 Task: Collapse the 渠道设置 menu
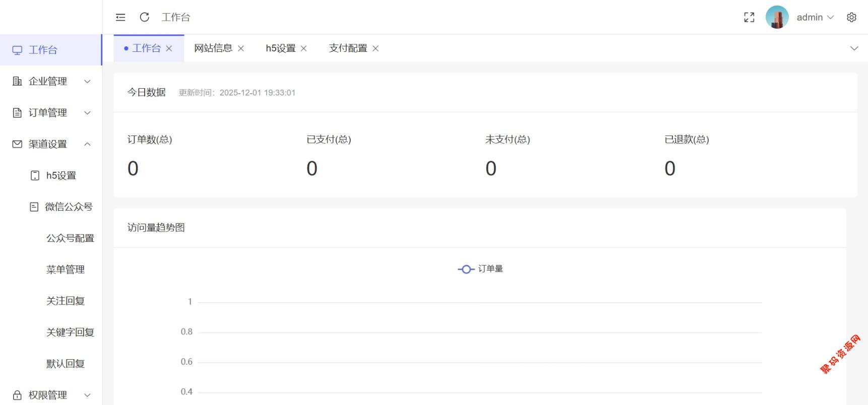click(x=51, y=144)
